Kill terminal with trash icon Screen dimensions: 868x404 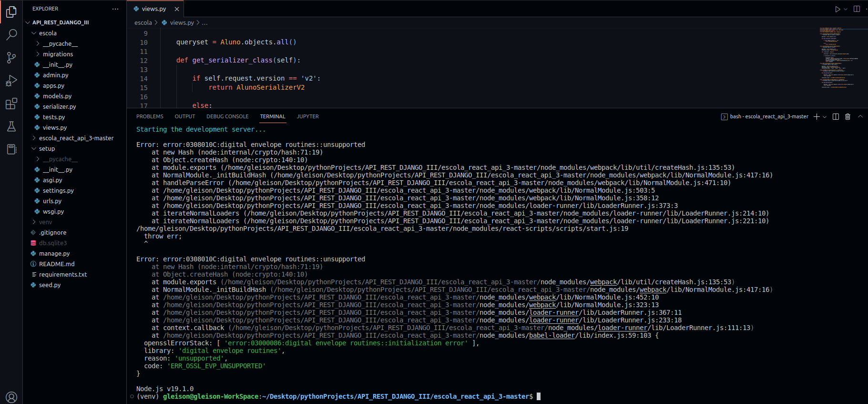(848, 116)
